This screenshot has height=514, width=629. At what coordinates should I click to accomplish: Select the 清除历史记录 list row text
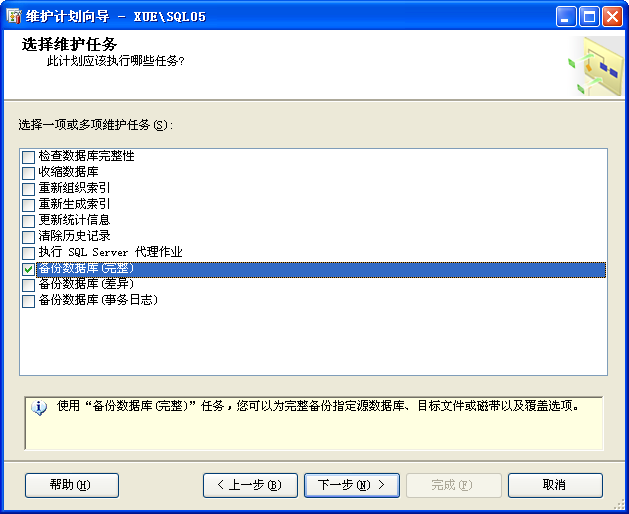74,236
